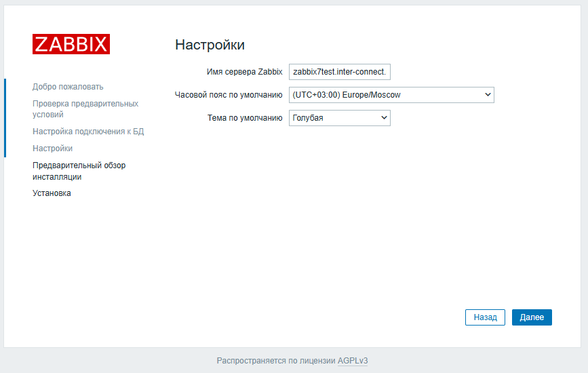Viewport: 588px width, 373px height.
Task: Select the Добро пожаловать step
Action: point(68,87)
